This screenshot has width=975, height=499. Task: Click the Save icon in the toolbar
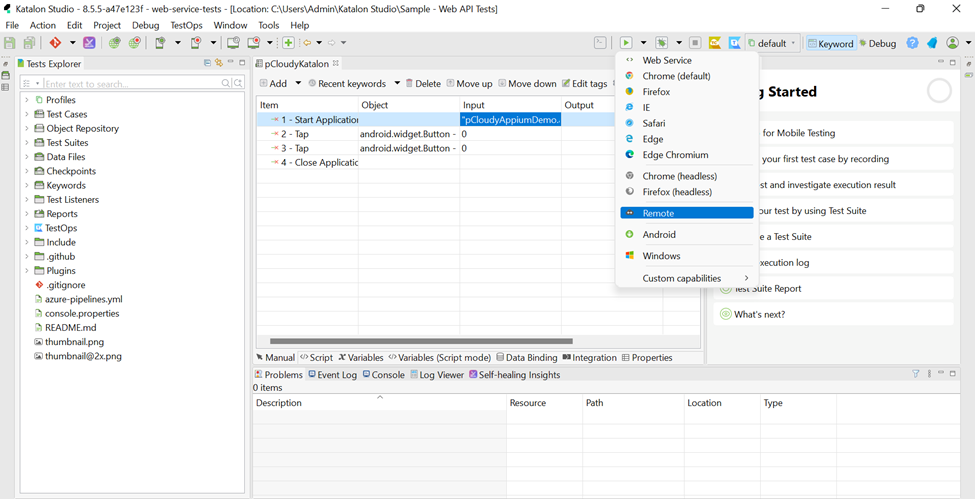[10, 43]
